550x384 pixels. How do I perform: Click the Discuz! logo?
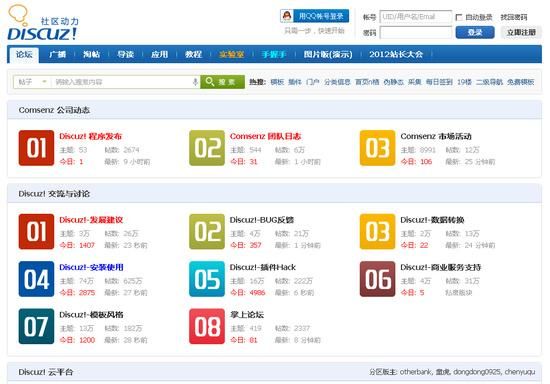(42, 23)
